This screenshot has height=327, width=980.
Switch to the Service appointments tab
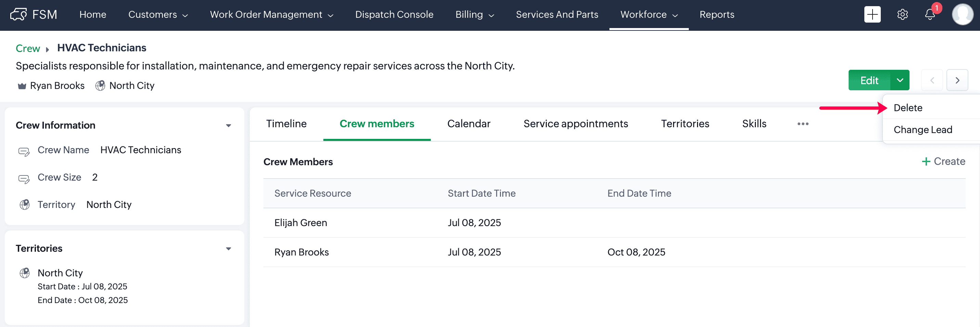click(x=575, y=123)
